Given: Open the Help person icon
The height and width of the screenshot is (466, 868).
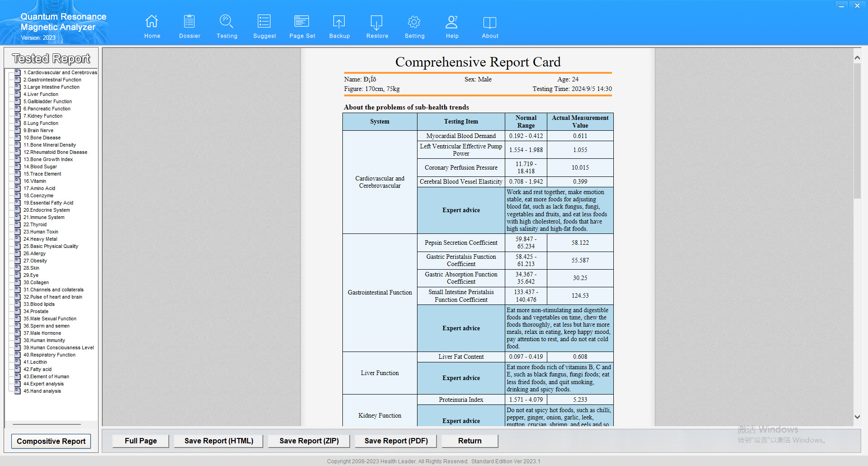Looking at the screenshot, I should click(452, 22).
